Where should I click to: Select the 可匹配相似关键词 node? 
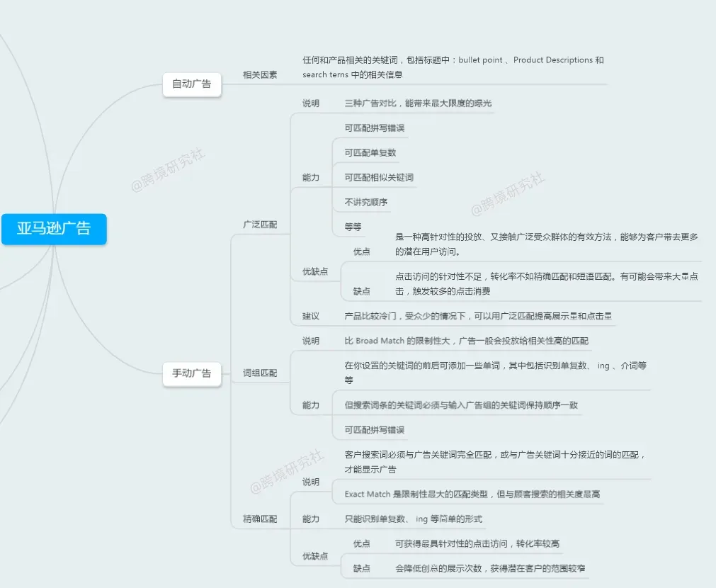tap(379, 177)
